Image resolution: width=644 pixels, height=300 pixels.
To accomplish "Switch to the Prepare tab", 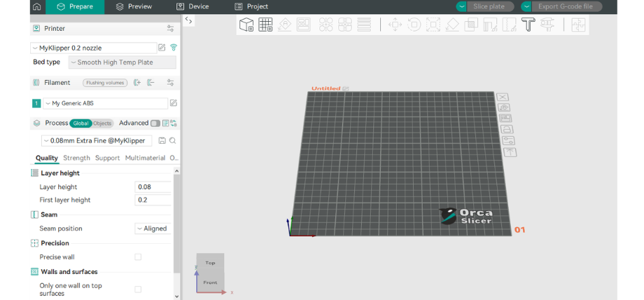I will coord(75,6).
